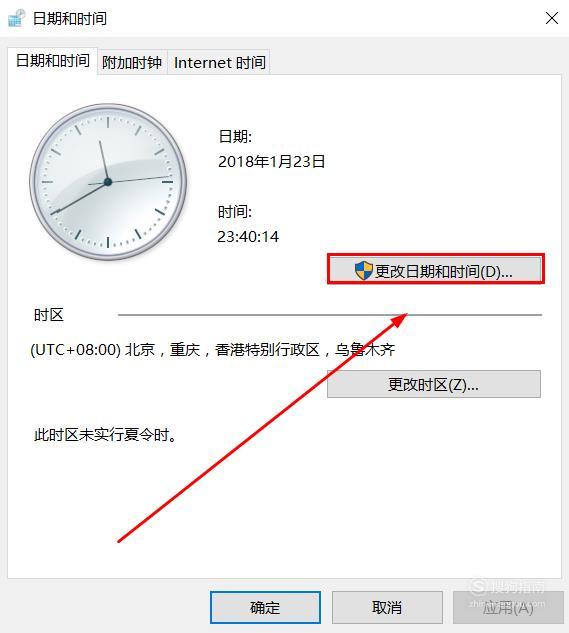Cancel using the 取消 button
569x633 pixels.
click(387, 607)
